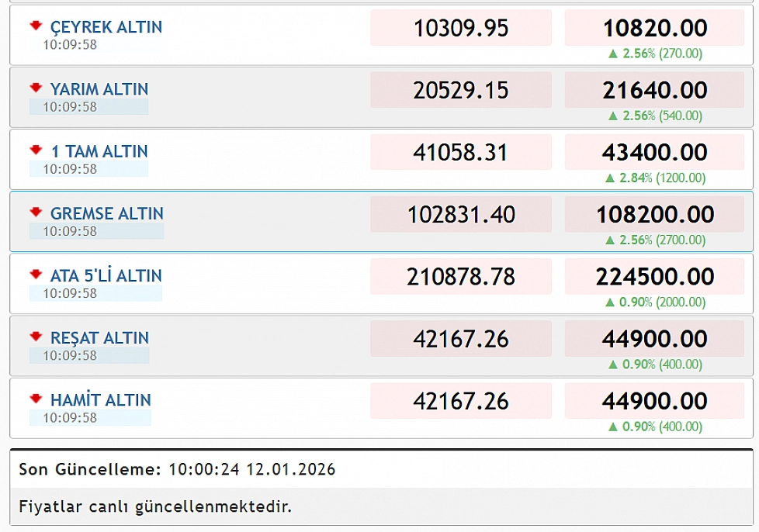Click the red arrow next to ATA 5'Lİ ALTIN
This screenshot has width=759, height=532.
click(x=35, y=274)
